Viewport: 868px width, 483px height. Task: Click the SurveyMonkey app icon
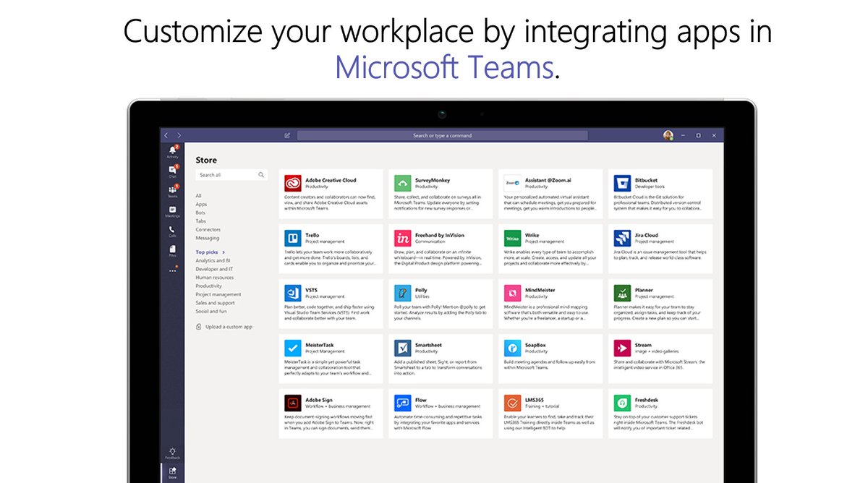point(402,183)
